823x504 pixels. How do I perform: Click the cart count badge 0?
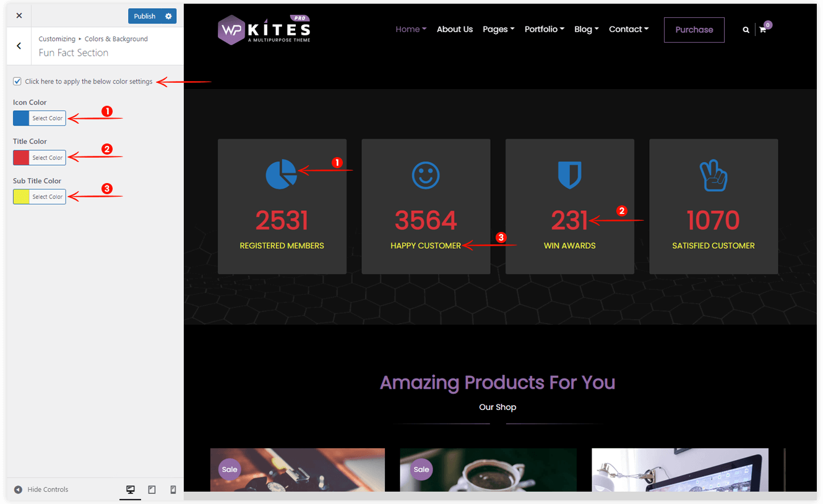point(768,25)
